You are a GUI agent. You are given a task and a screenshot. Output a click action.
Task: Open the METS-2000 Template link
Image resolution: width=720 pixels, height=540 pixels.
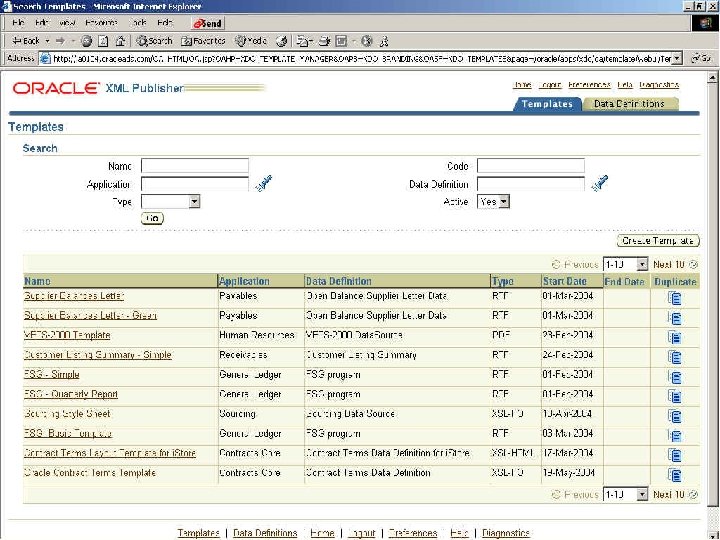tap(67, 335)
